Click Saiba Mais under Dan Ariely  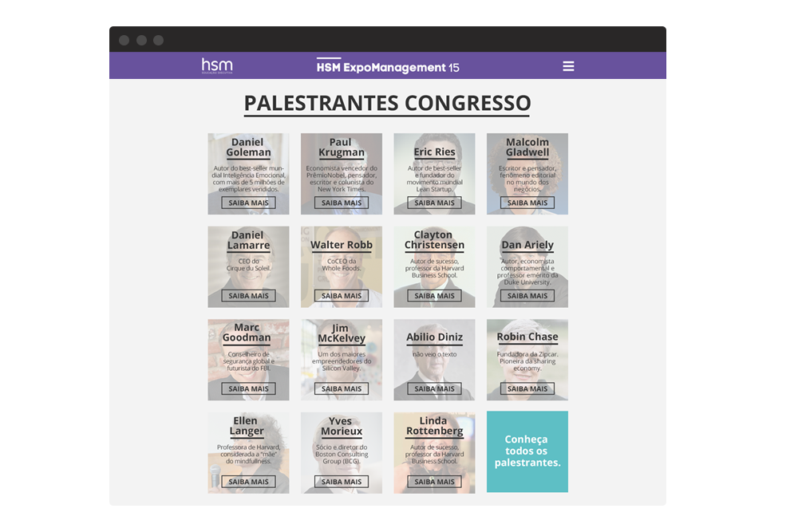click(527, 295)
